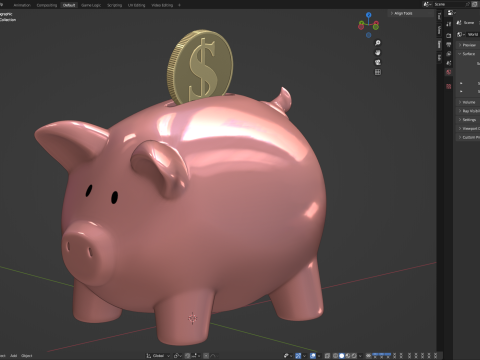This screenshot has width=480, height=360.
Task: Add a new workspace with plus button
Action: pyautogui.click(x=179, y=5)
